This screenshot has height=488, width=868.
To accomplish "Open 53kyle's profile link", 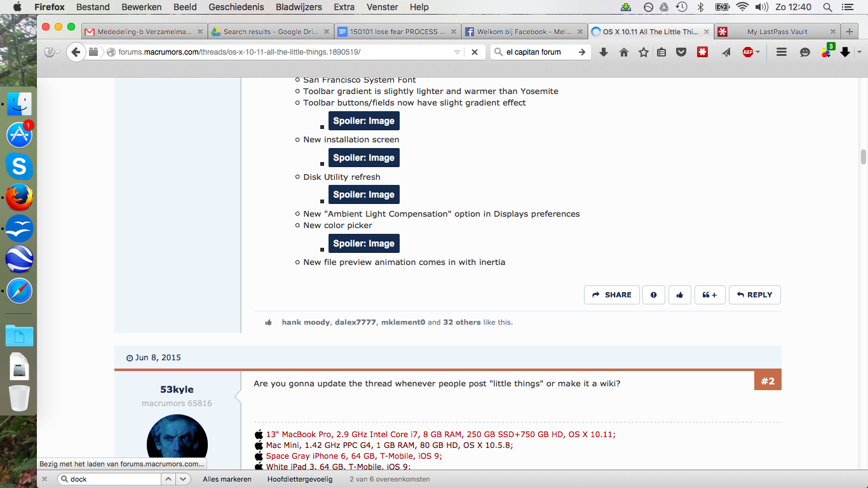I will point(177,390).
